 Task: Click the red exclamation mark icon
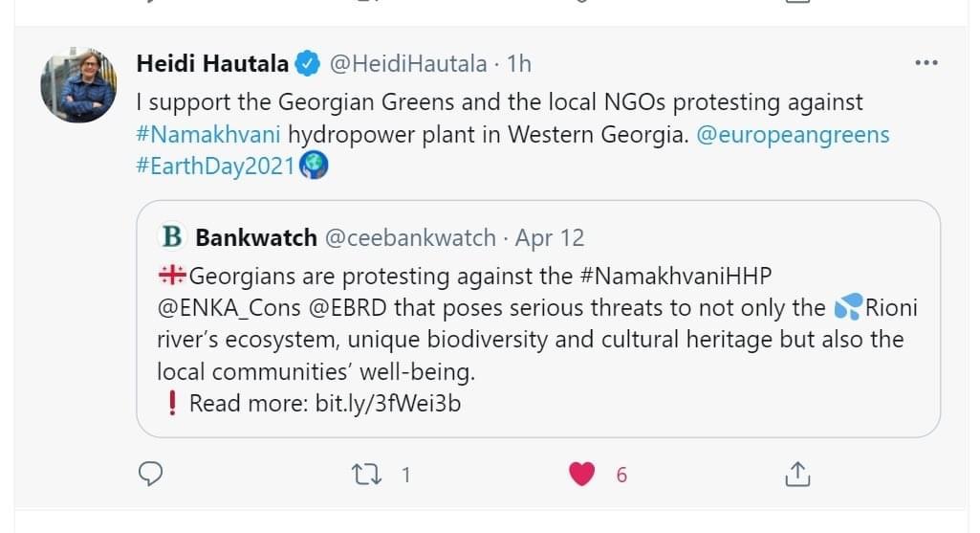(x=171, y=403)
